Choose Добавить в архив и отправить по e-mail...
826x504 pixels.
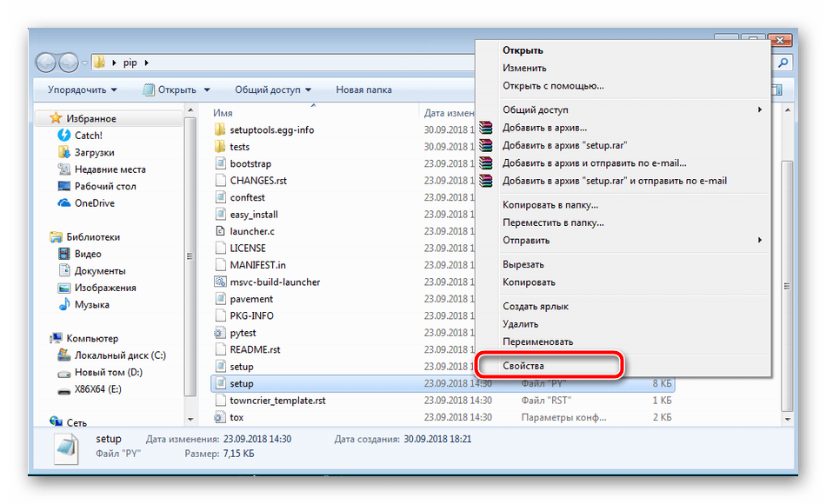pyautogui.click(x=594, y=162)
